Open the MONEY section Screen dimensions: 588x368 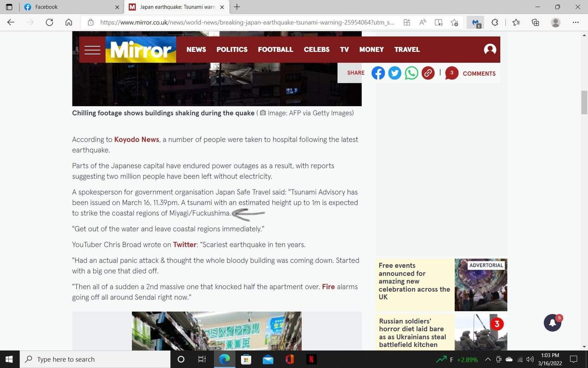[x=371, y=49]
